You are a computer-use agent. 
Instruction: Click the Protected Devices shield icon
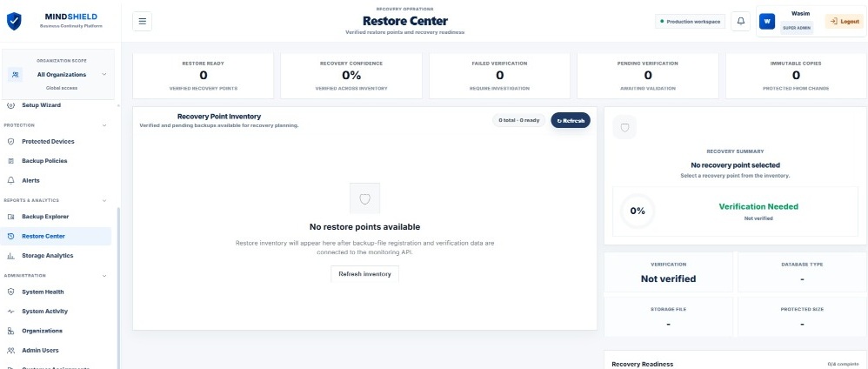(10, 141)
